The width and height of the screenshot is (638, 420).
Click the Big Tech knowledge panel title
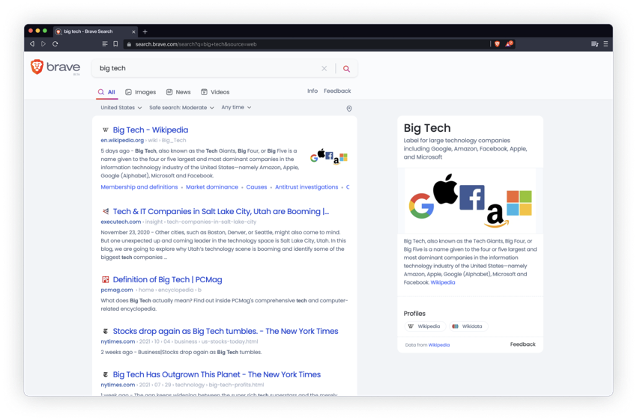click(x=427, y=128)
